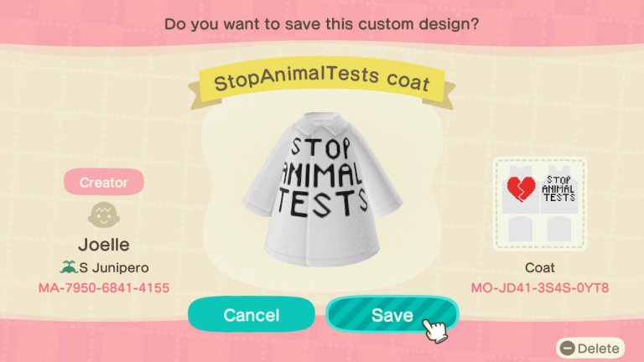
Task: Click the right sleeve pattern piece
Action: point(559,229)
